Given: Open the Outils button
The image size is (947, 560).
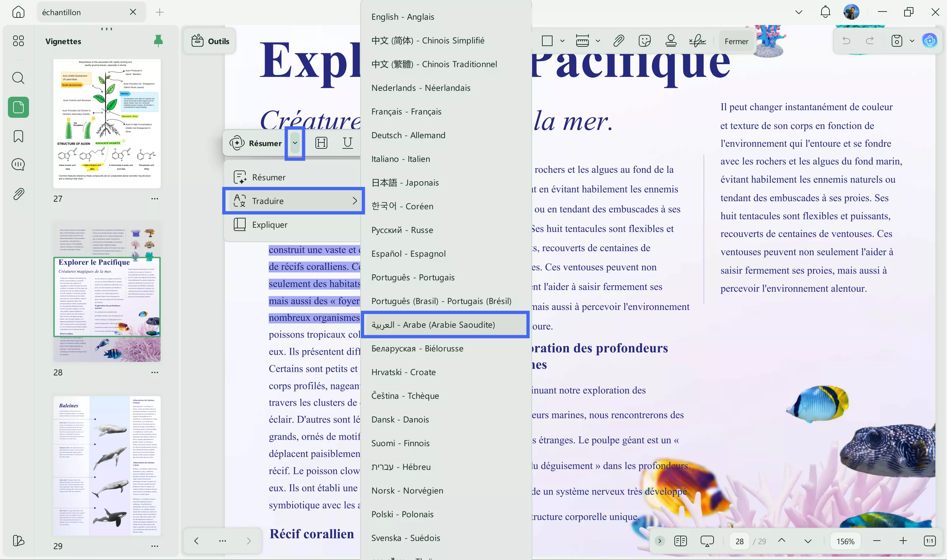Looking at the screenshot, I should click(x=210, y=41).
